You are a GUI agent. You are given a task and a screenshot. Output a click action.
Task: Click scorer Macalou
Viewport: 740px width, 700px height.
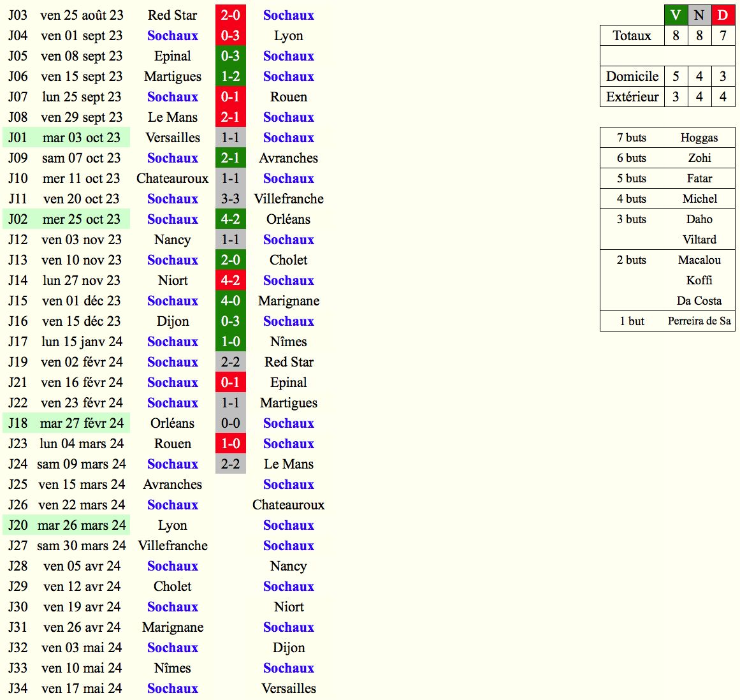click(699, 259)
